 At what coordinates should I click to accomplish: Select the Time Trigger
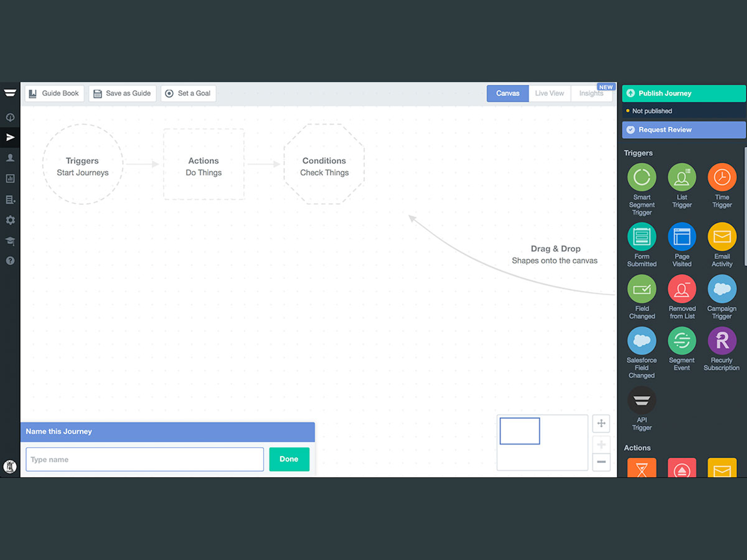pos(722,177)
